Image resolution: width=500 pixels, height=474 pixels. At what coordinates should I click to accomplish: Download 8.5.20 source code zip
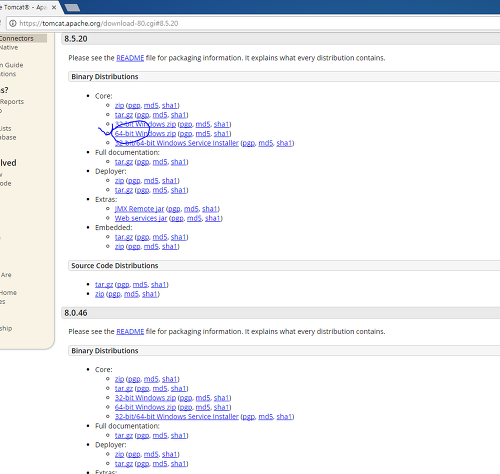[100, 294]
